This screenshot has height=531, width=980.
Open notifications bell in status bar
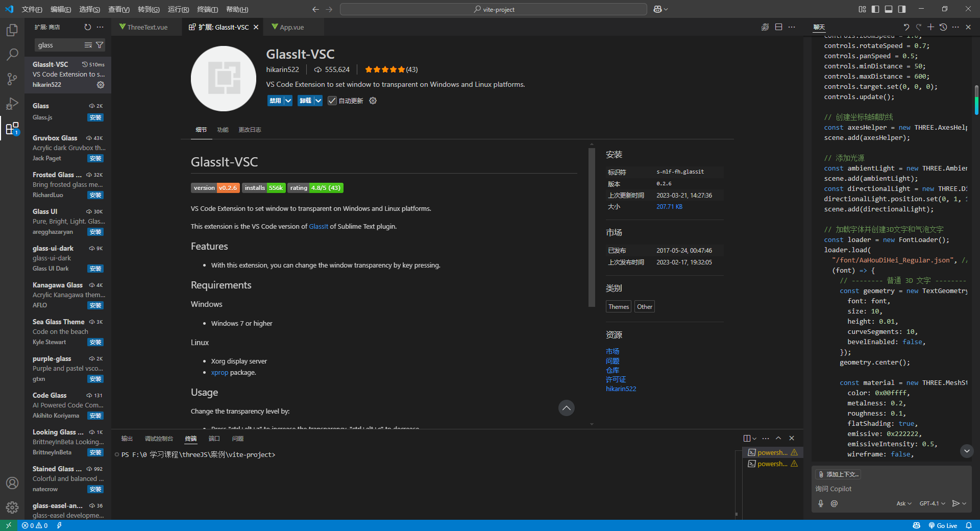pyautogui.click(x=969, y=525)
